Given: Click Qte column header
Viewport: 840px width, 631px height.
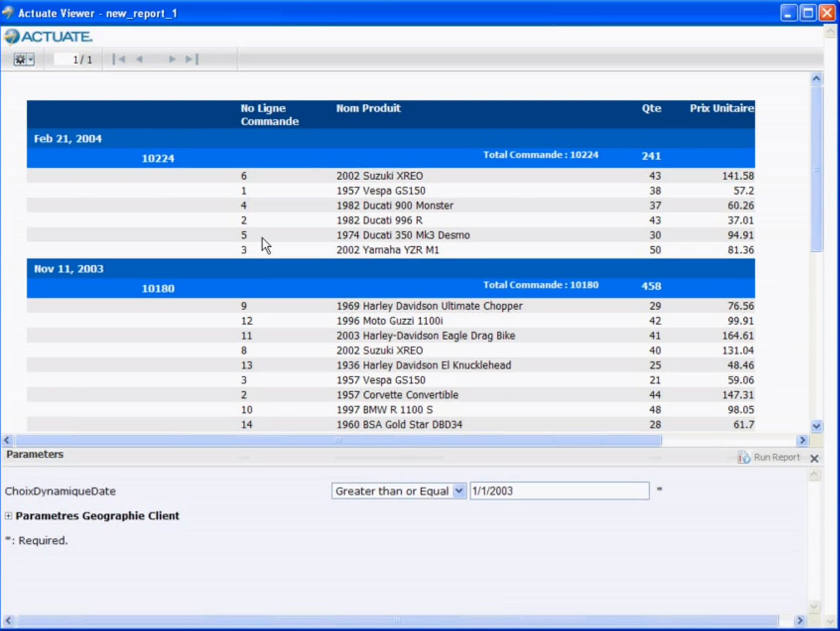Looking at the screenshot, I should pos(651,108).
